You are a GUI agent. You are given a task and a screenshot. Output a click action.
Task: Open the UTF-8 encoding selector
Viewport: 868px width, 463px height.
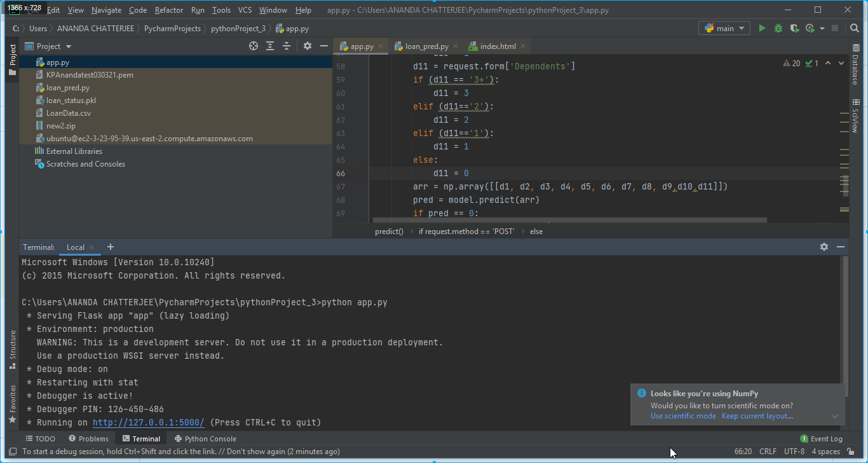point(794,452)
